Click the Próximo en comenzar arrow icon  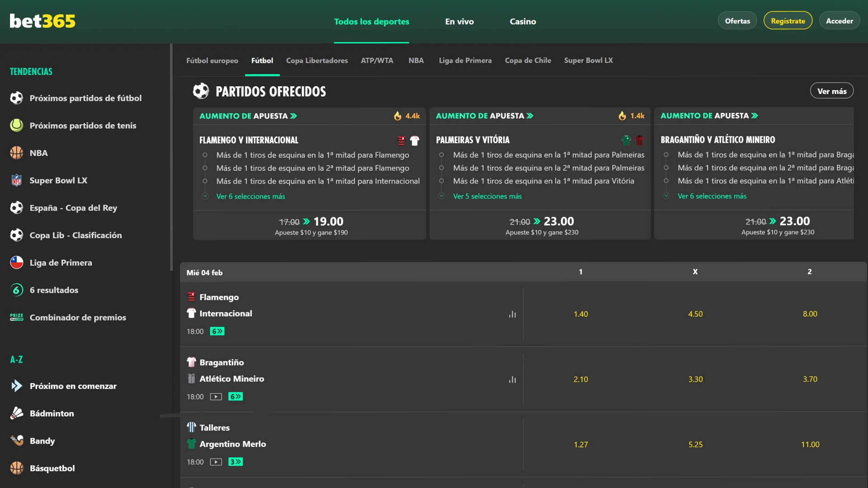pos(17,386)
